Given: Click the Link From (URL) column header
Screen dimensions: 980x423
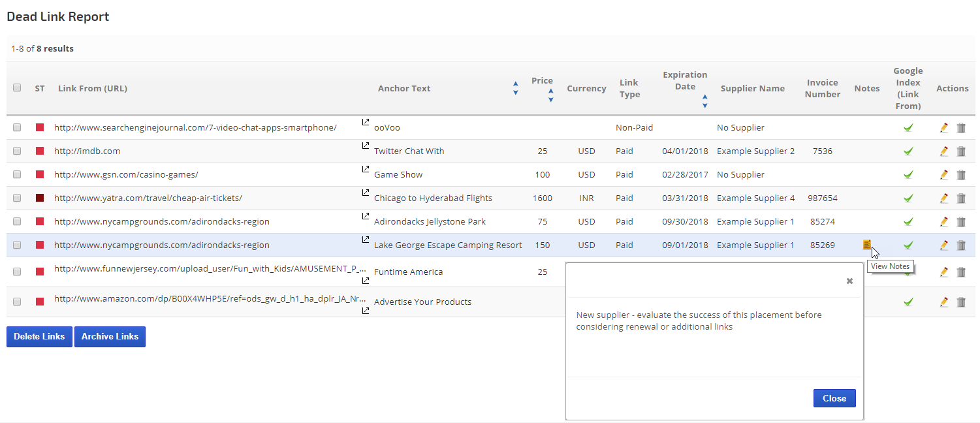Looking at the screenshot, I should [x=93, y=89].
